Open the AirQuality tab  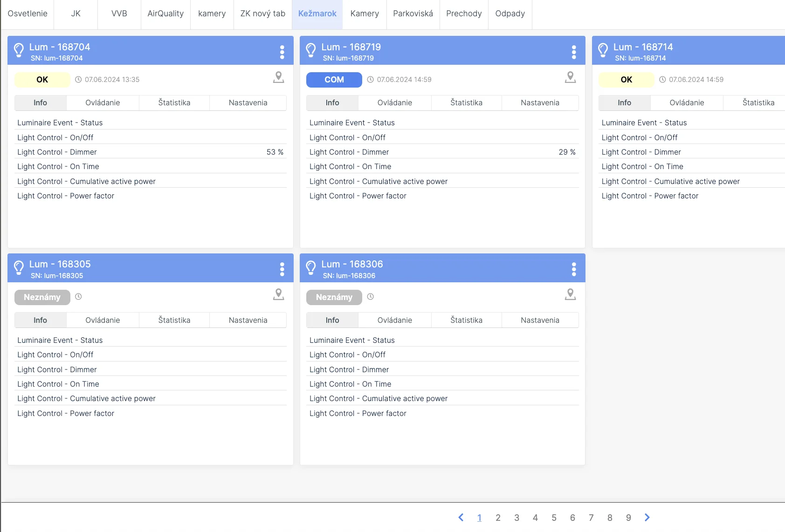(x=165, y=14)
